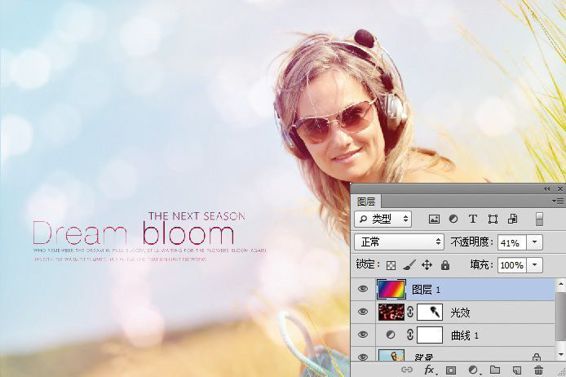Toggle the layer filter switch
This screenshot has width=566, height=377.
(x=539, y=219)
